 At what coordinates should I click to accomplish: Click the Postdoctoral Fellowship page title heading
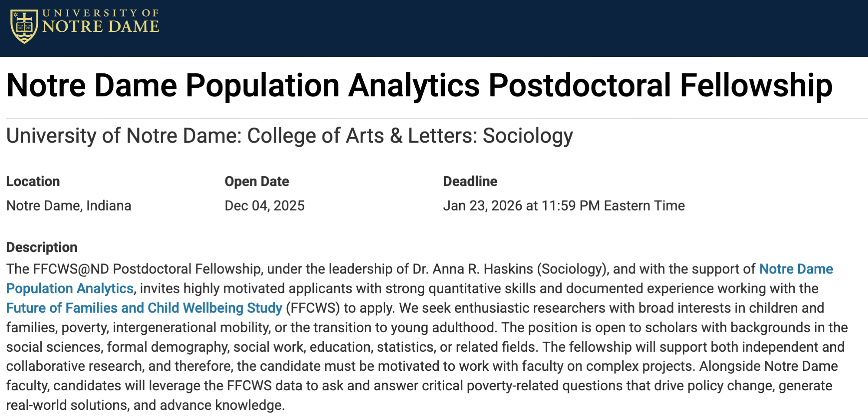[x=419, y=86]
